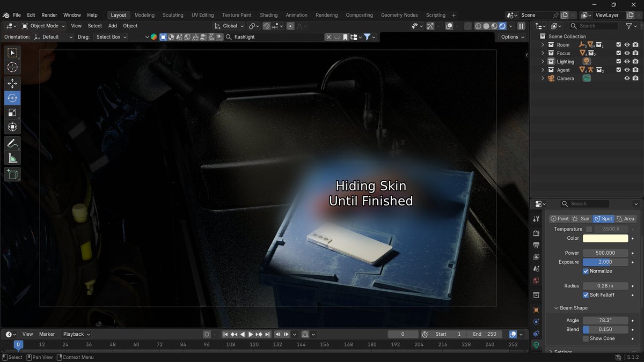Screen dimensions: 644x362
Task: Click the Exposure slider
Action: pos(605,262)
